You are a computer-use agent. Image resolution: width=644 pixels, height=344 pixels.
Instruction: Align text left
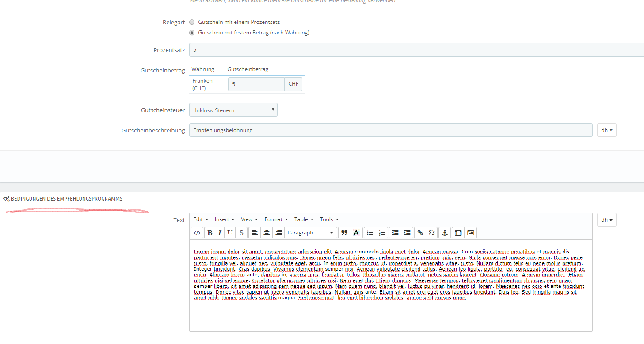click(255, 233)
